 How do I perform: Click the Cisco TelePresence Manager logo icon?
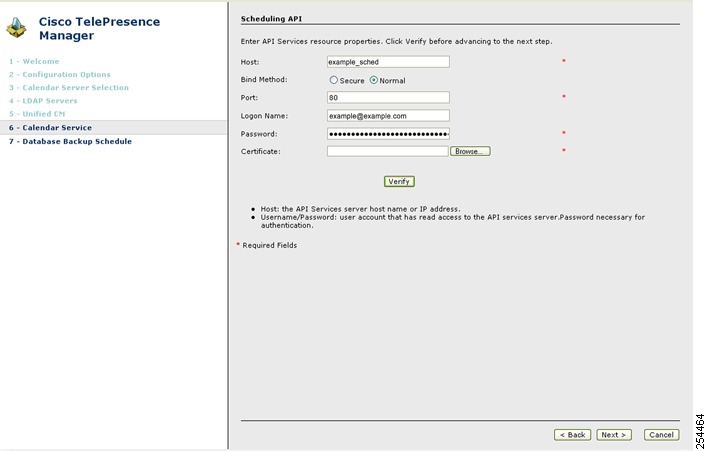[16, 28]
